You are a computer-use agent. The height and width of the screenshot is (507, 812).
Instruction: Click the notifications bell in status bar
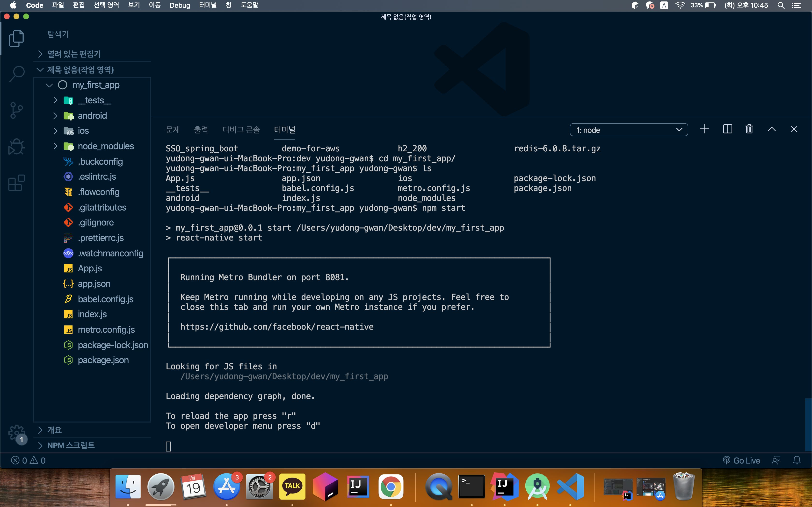[797, 460]
